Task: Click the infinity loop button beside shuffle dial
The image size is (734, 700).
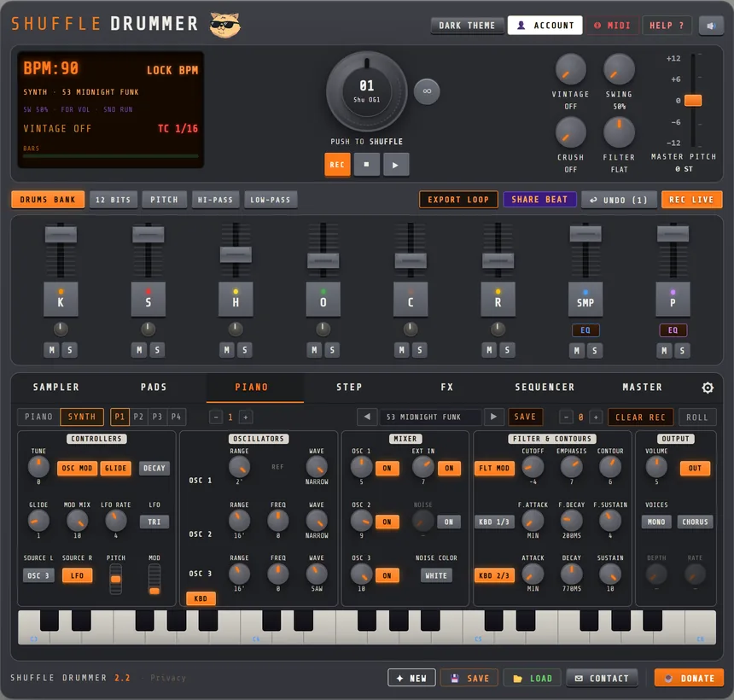Action: 427,91
